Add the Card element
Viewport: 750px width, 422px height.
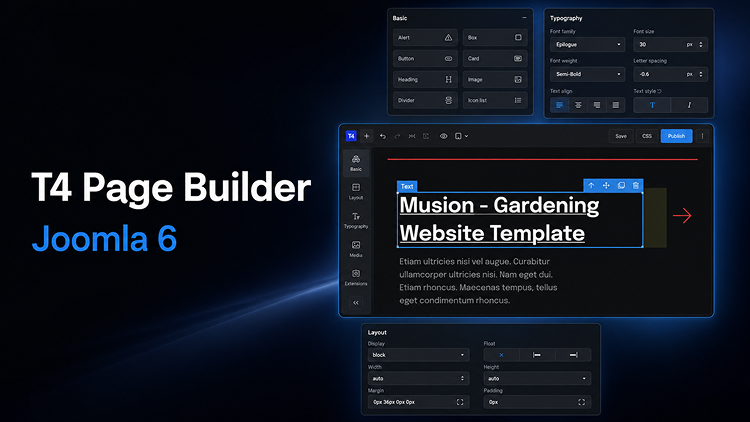495,58
